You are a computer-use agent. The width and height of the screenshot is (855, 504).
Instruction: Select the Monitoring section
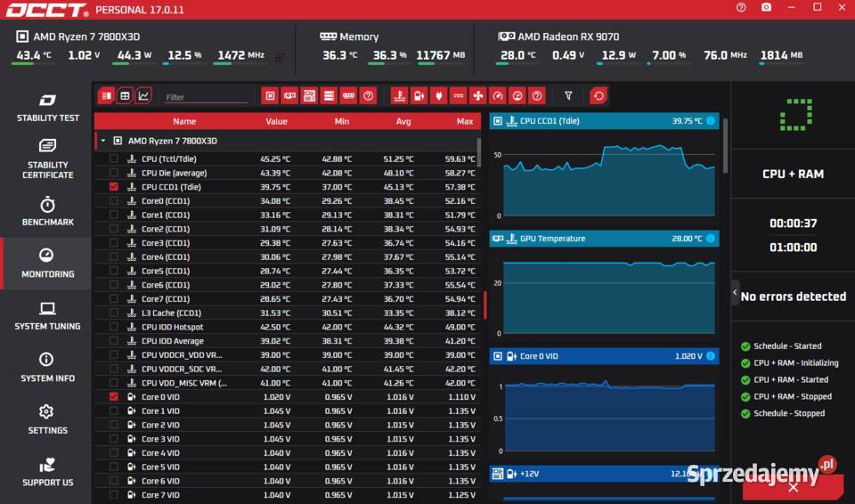[x=47, y=264]
